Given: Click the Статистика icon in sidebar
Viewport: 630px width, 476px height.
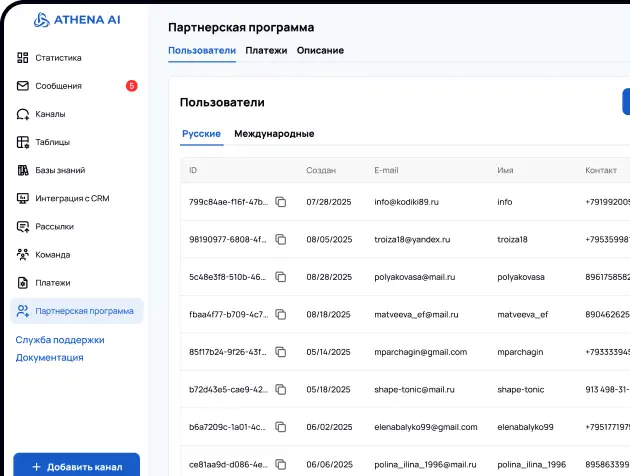Looking at the screenshot, I should (x=23, y=58).
